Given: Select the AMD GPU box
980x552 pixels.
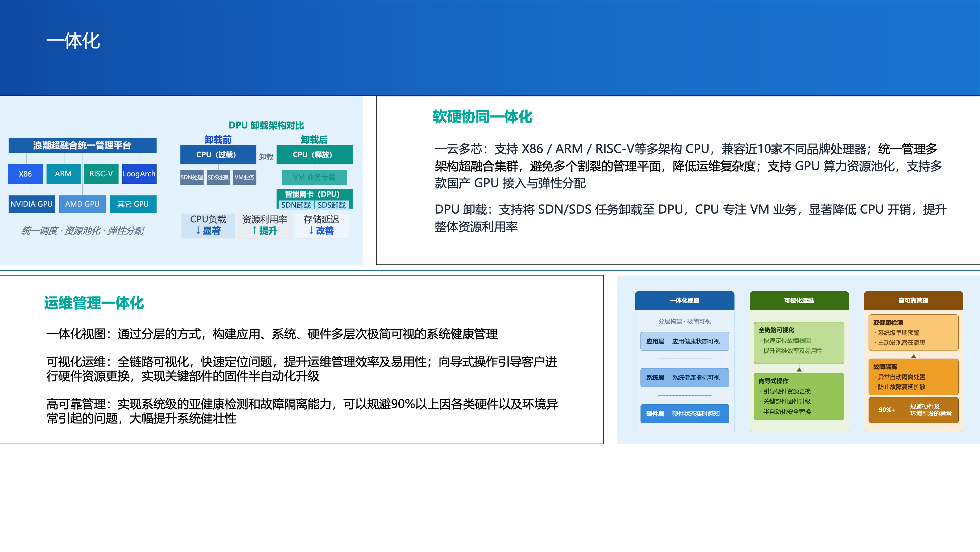Looking at the screenshot, I should point(82,204).
